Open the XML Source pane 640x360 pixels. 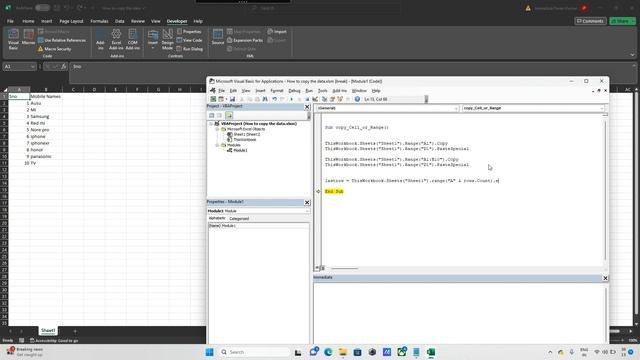coord(218,38)
